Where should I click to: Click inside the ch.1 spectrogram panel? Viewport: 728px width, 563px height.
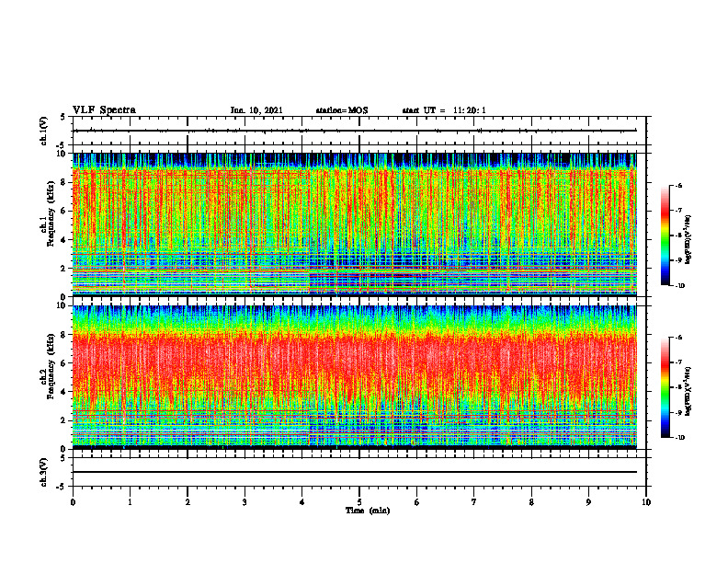(x=355, y=224)
